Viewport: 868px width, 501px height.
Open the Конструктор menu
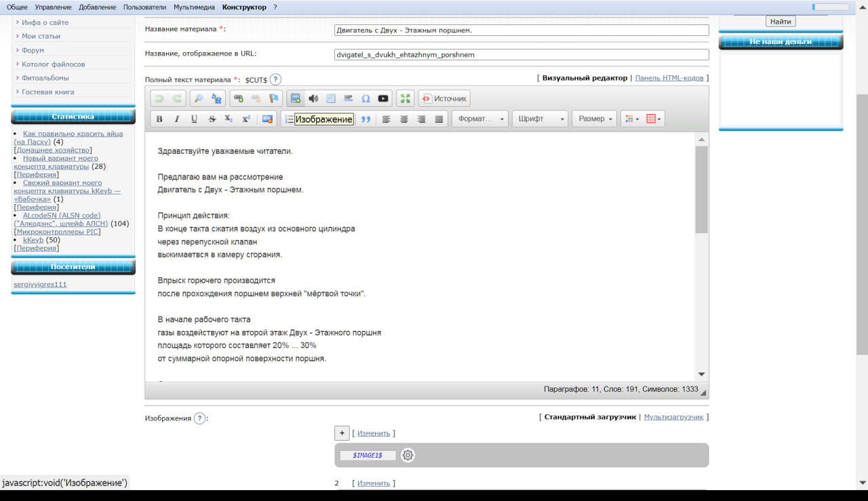pyautogui.click(x=244, y=7)
